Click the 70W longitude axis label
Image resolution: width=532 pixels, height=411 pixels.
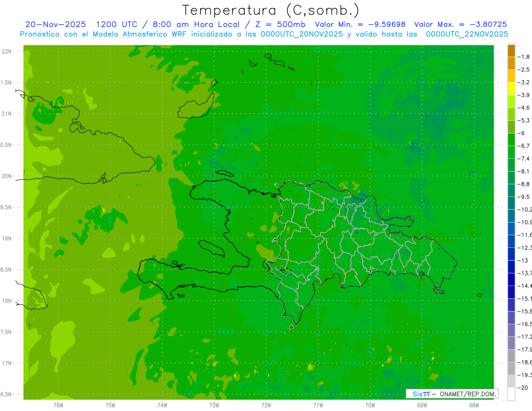370,405
